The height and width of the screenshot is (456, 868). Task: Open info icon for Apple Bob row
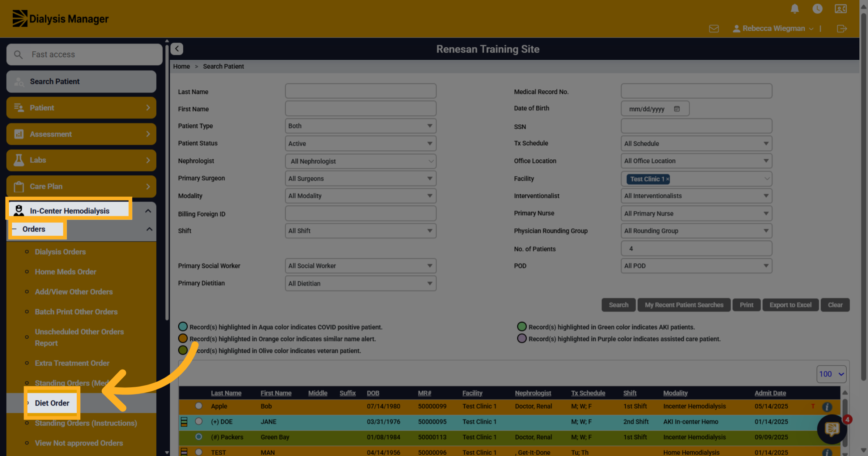pos(827,406)
